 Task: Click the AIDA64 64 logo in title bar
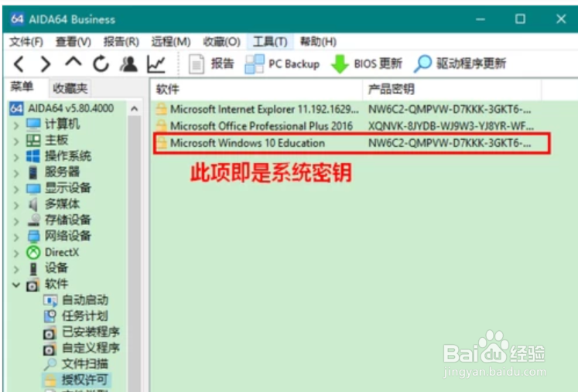[17, 19]
